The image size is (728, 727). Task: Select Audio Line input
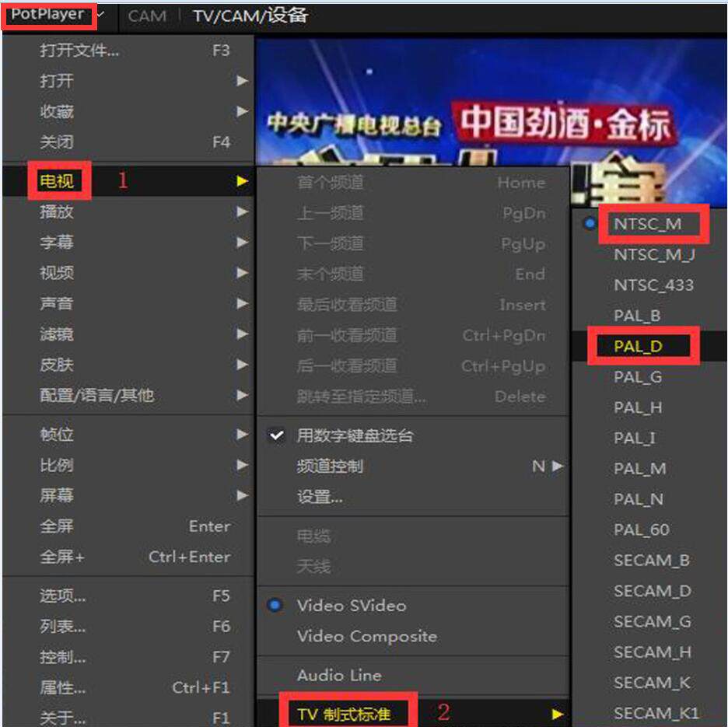(413, 675)
